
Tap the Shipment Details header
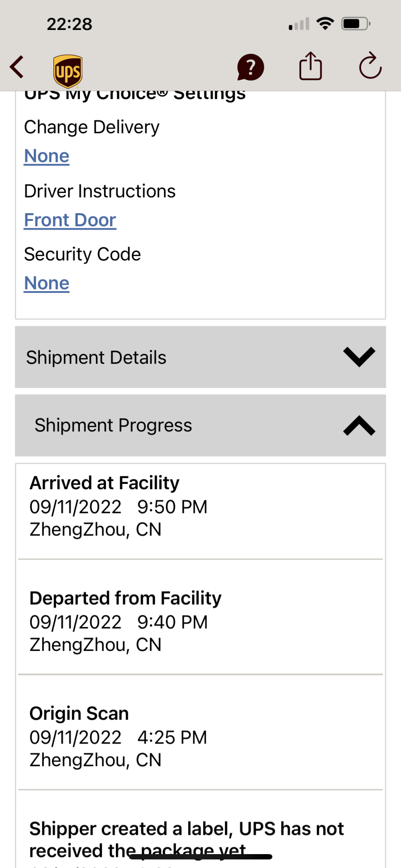(96, 358)
